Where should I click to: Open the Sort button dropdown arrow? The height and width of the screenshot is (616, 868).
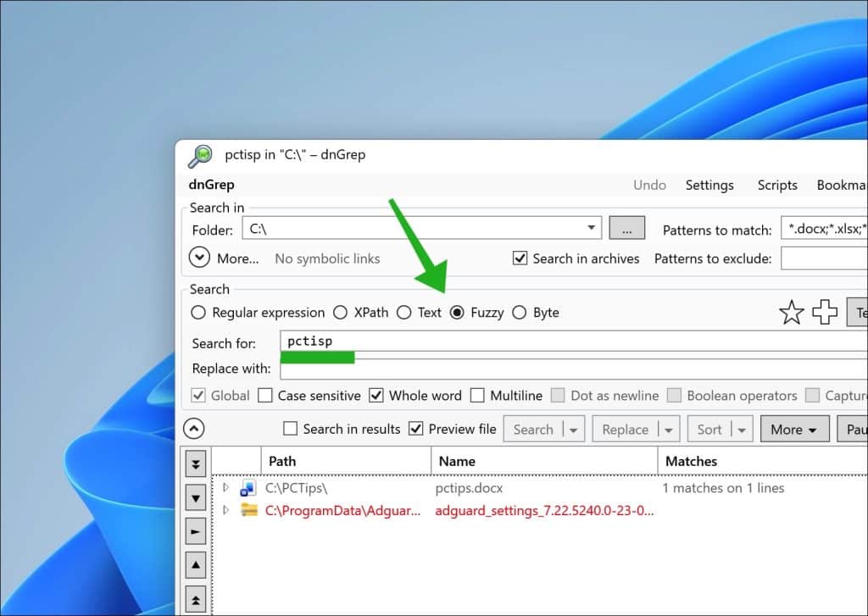tap(742, 430)
